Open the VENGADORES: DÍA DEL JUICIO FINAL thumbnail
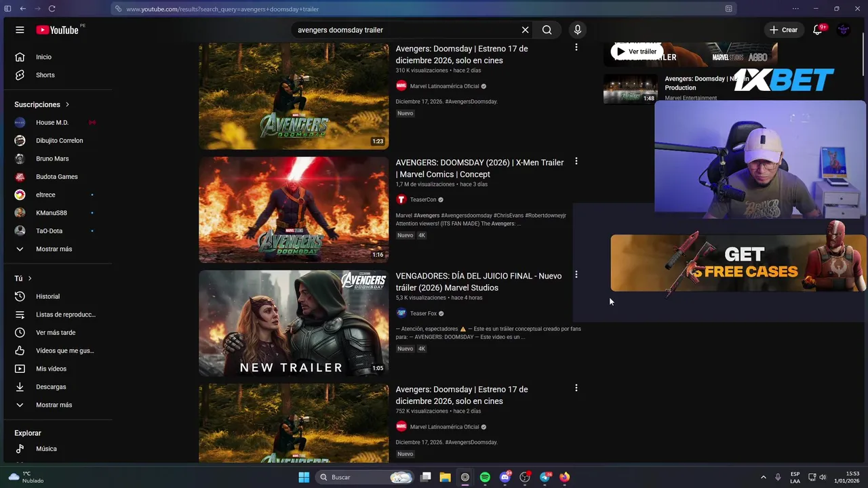 click(x=294, y=323)
